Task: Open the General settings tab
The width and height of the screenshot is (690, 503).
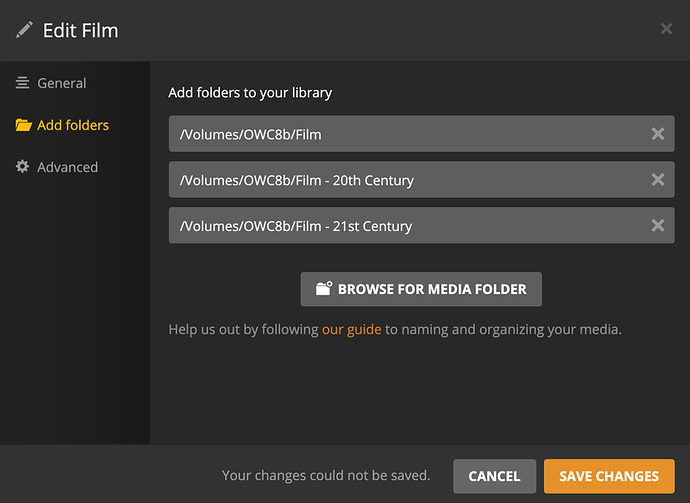Action: click(x=61, y=84)
